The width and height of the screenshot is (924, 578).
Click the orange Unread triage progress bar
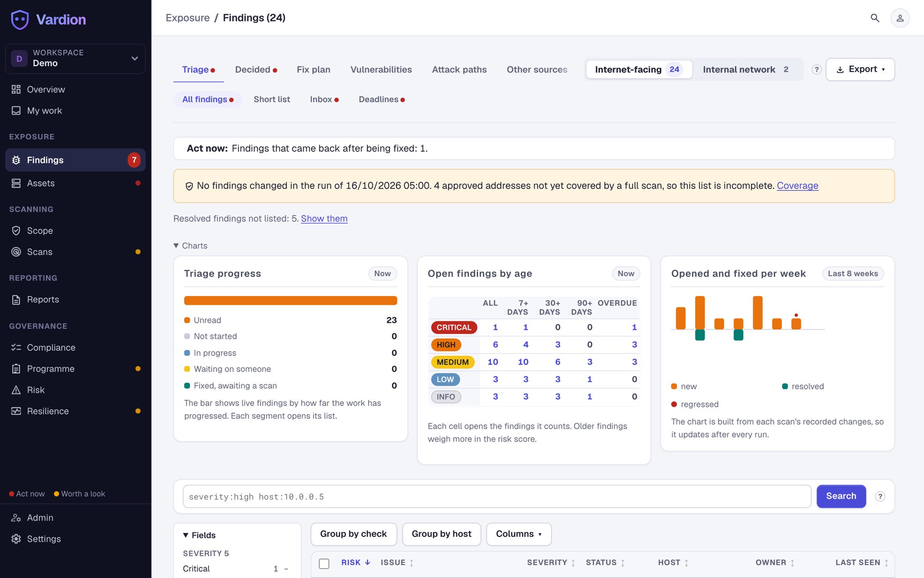coord(291,301)
